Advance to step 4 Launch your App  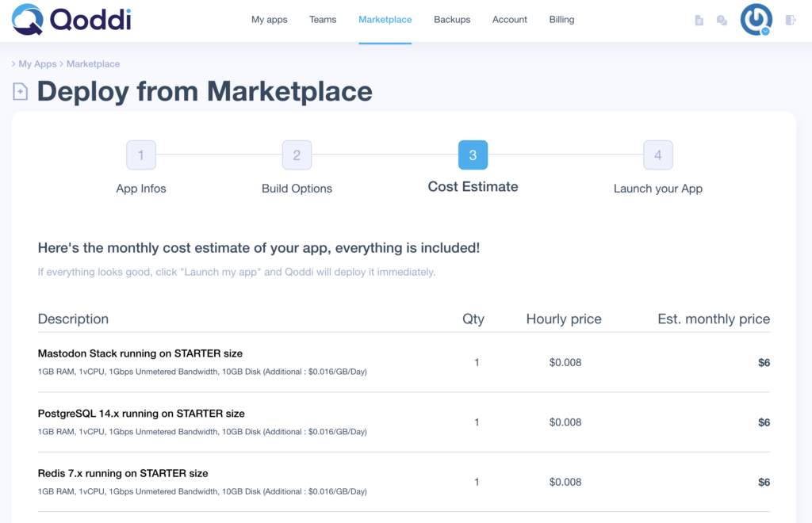click(657, 155)
